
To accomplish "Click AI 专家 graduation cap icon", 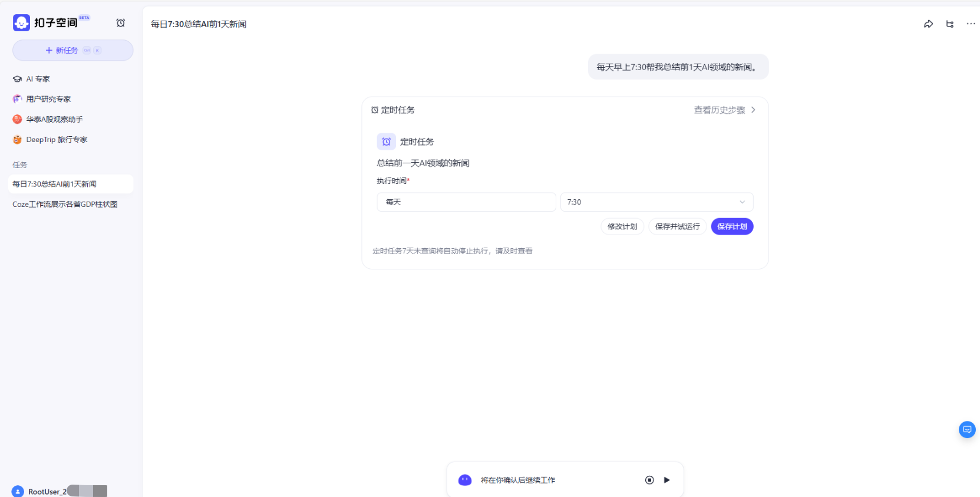I will click(x=17, y=79).
